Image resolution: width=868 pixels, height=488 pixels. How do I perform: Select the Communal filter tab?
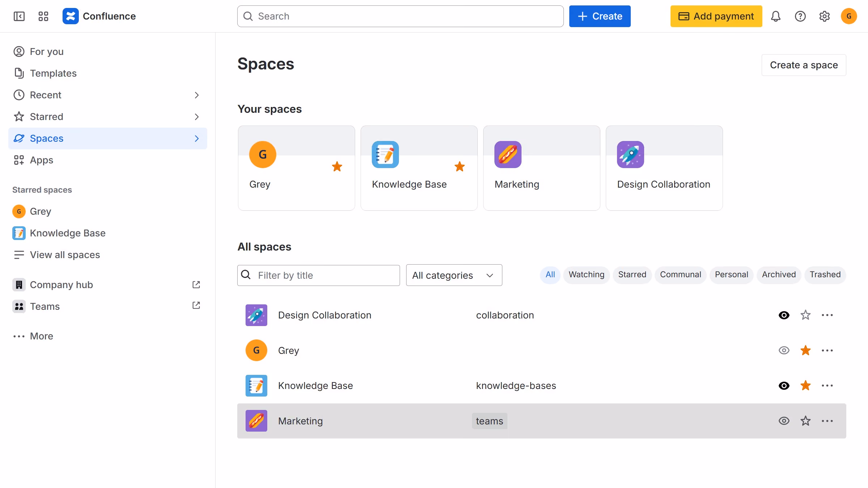(x=680, y=275)
